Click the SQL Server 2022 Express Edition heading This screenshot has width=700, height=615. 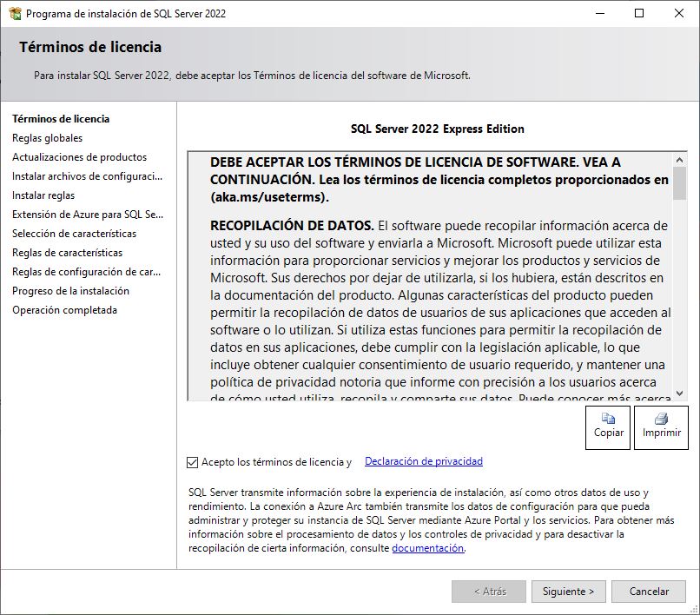[x=438, y=129]
